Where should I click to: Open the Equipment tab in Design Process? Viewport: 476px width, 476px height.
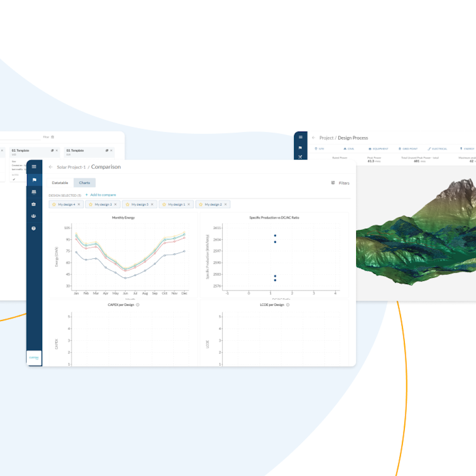point(378,149)
